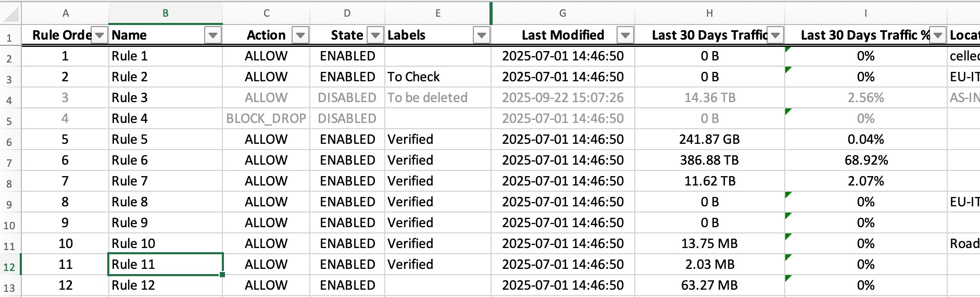Select row 12 header

pyautogui.click(x=9, y=267)
